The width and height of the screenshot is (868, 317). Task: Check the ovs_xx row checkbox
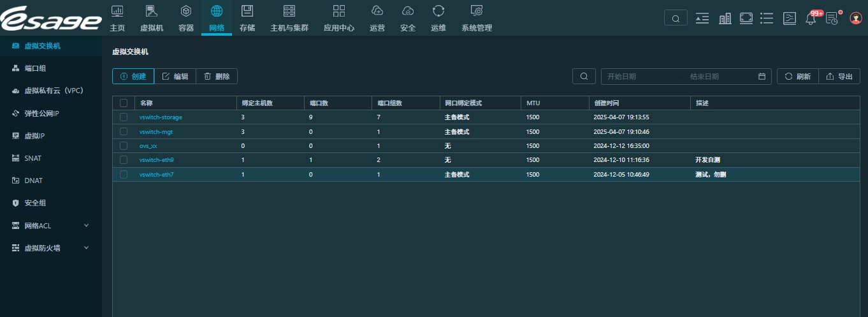click(124, 145)
